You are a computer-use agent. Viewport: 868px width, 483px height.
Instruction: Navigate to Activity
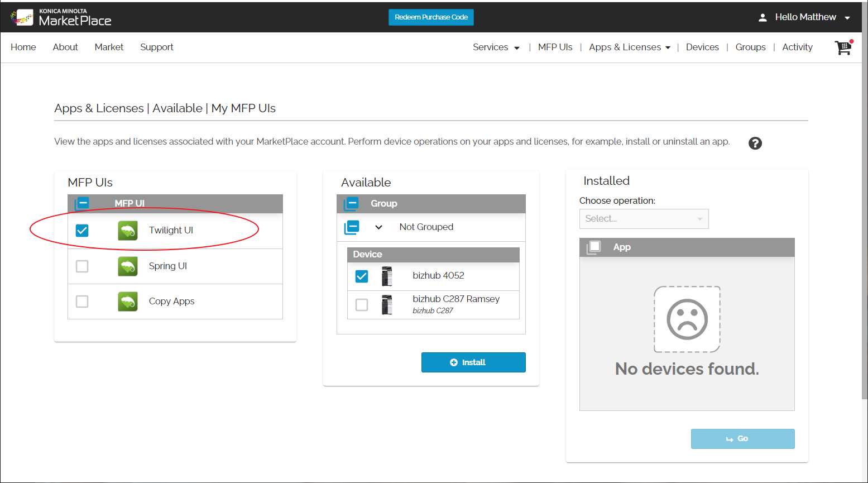coord(797,47)
